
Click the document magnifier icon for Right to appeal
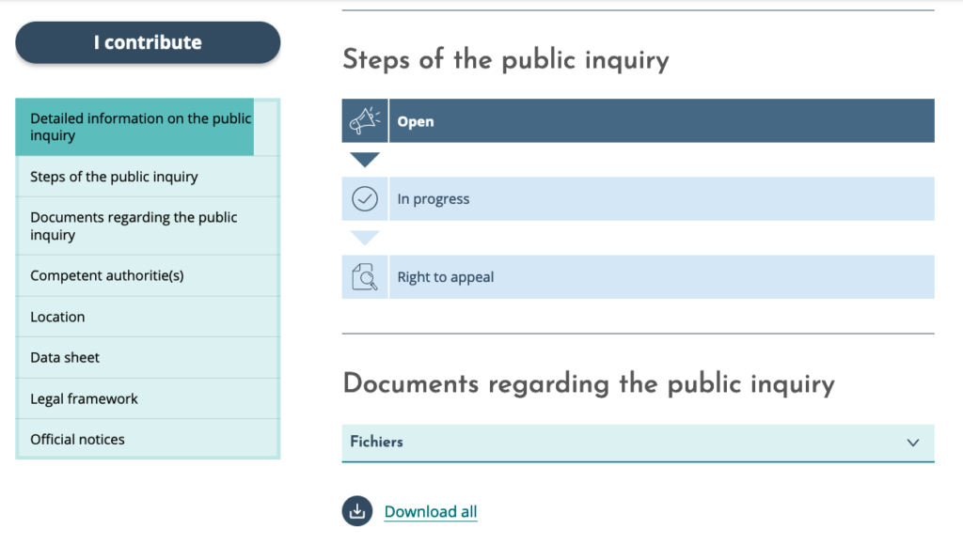tap(365, 276)
